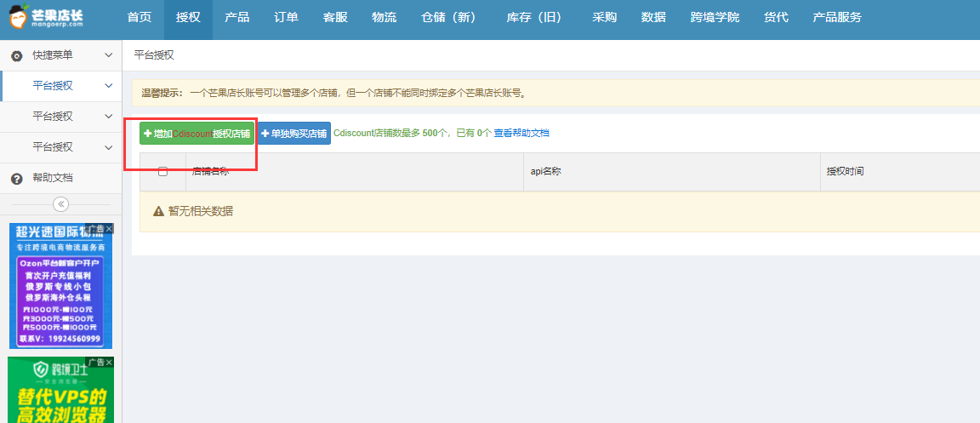The width and height of the screenshot is (980, 423).
Task: Open the 超光速国际物流 advertisement banner
Action: pyautogui.click(x=60, y=285)
